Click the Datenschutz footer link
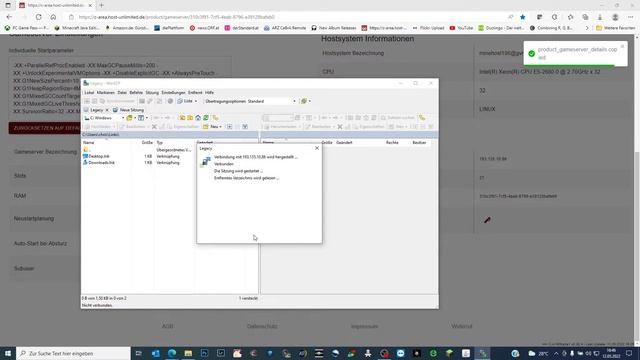This screenshot has height=360, width=640. coord(262,327)
